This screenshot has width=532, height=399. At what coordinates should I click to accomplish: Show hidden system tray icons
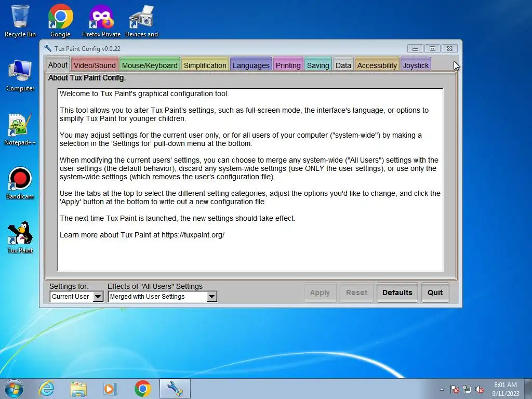[x=442, y=389]
